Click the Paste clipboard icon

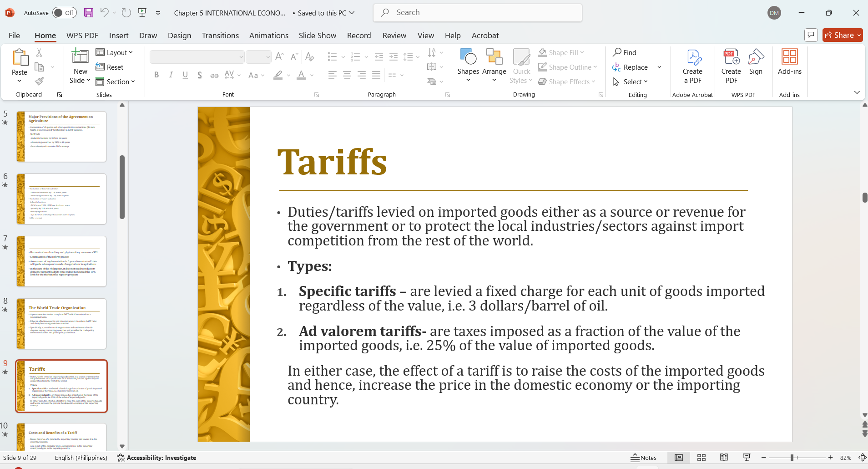tap(20, 57)
